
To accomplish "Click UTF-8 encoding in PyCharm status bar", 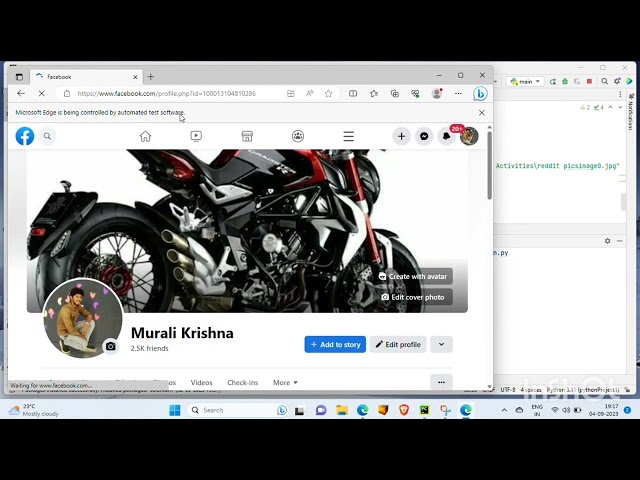I will pyautogui.click(x=508, y=390).
